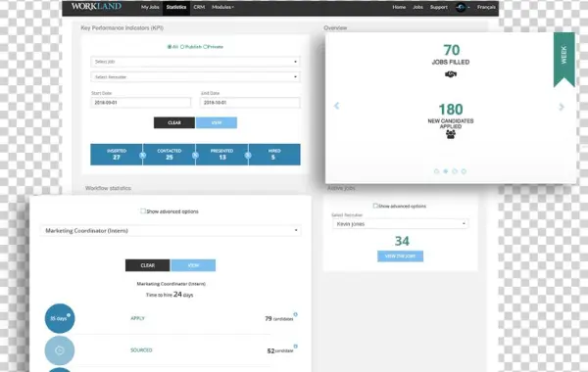Screen dimensions: 588x372
Task: Click the End Date field
Action: coord(250,102)
